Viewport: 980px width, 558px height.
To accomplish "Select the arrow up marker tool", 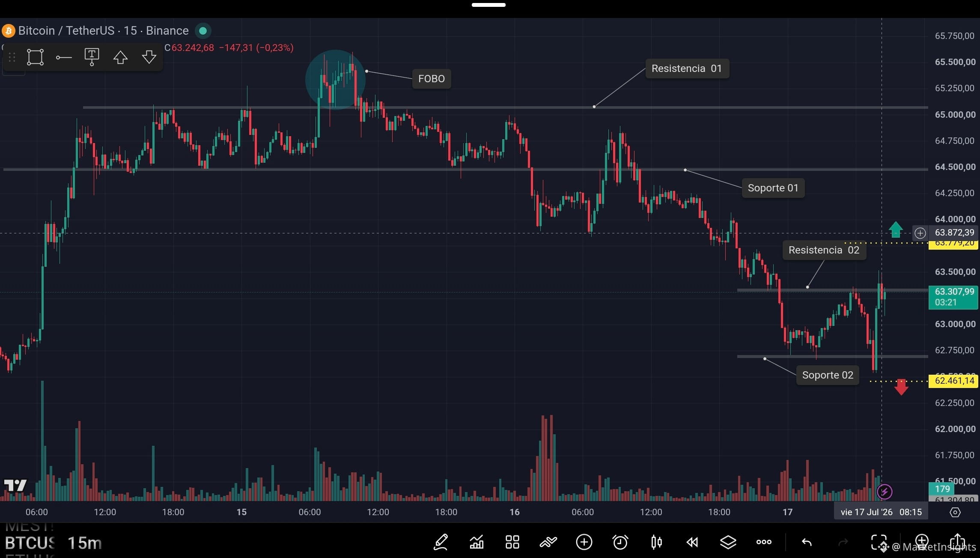I will [120, 57].
